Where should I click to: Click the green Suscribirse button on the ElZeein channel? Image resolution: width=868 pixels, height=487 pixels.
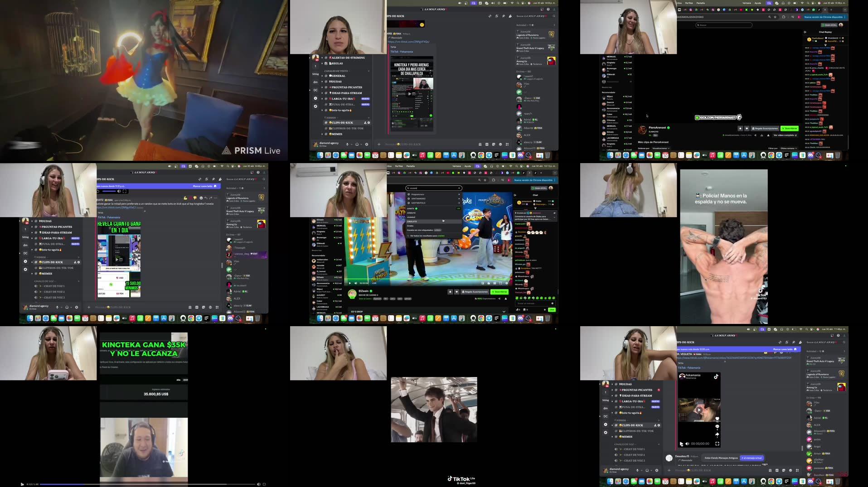coord(499,292)
